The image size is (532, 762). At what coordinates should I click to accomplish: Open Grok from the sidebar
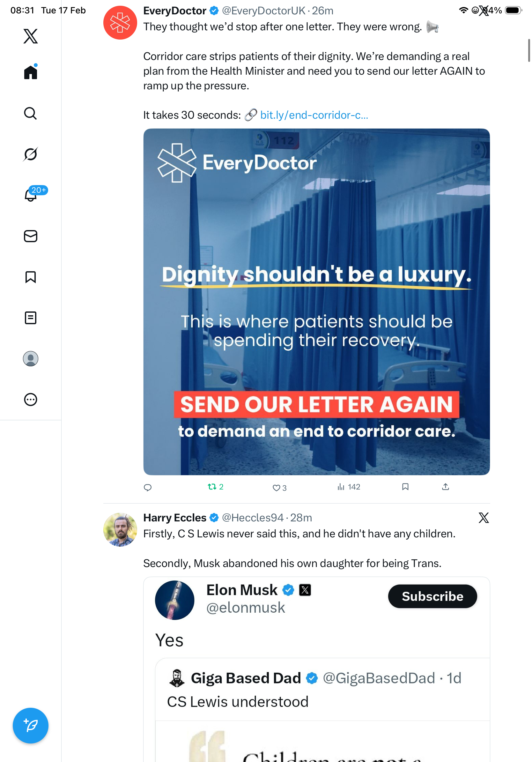[x=31, y=154]
